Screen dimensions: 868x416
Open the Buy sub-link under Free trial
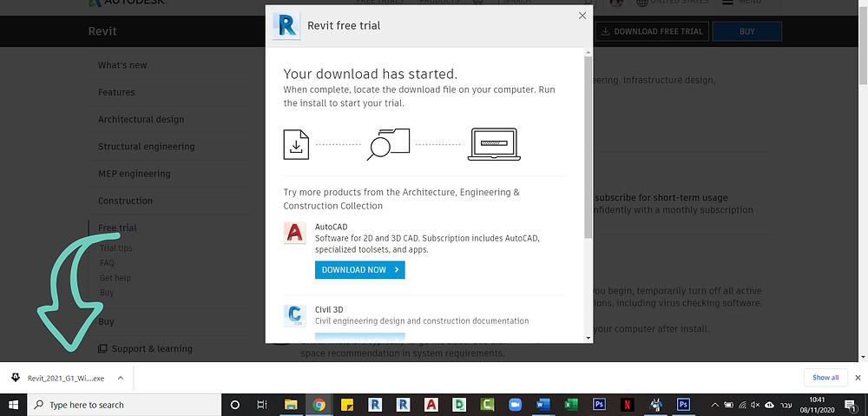coord(106,293)
